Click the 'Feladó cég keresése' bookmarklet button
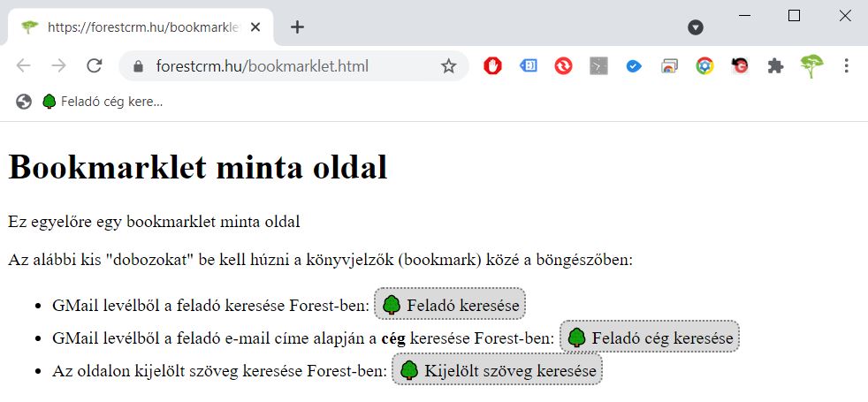Screen dimensions: 868x402 pos(650,338)
